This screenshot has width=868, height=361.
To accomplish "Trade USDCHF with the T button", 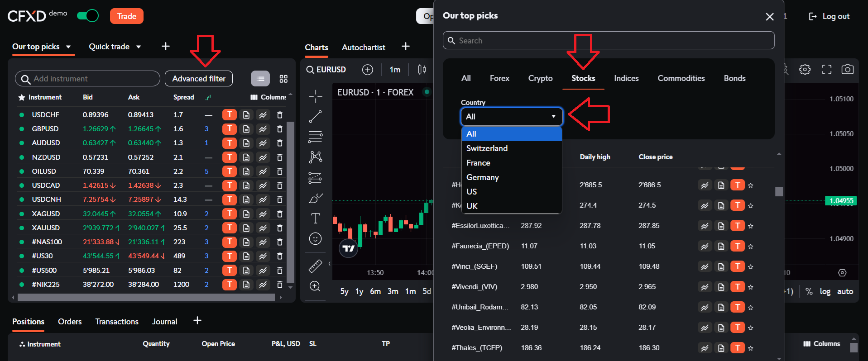I will point(230,114).
